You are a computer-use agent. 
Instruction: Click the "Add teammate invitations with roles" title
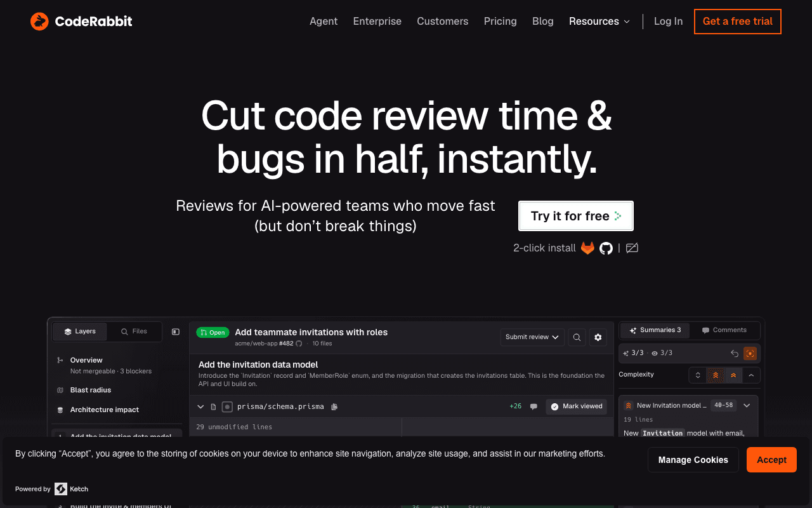click(x=311, y=332)
